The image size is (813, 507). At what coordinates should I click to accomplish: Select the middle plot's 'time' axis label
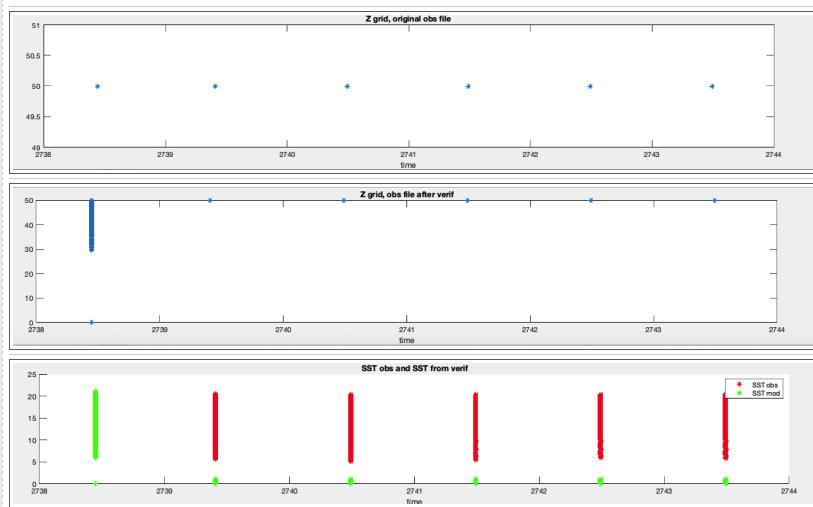click(407, 340)
